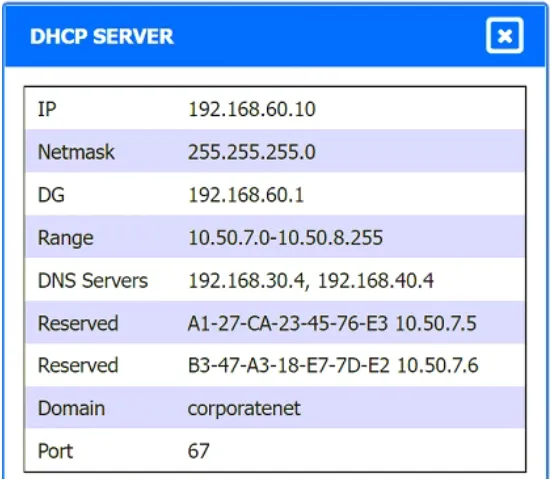The image size is (553, 481).
Task: Click the Range label
Action: 66,238
